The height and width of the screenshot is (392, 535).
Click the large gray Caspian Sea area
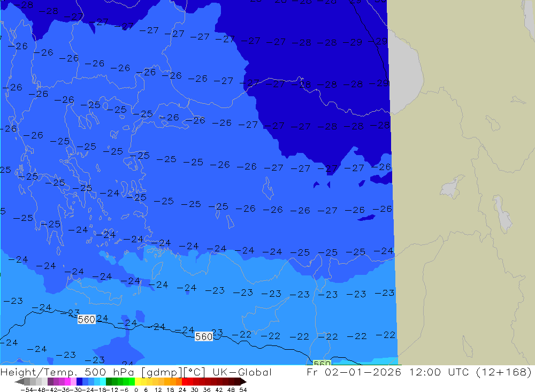(406, 73)
